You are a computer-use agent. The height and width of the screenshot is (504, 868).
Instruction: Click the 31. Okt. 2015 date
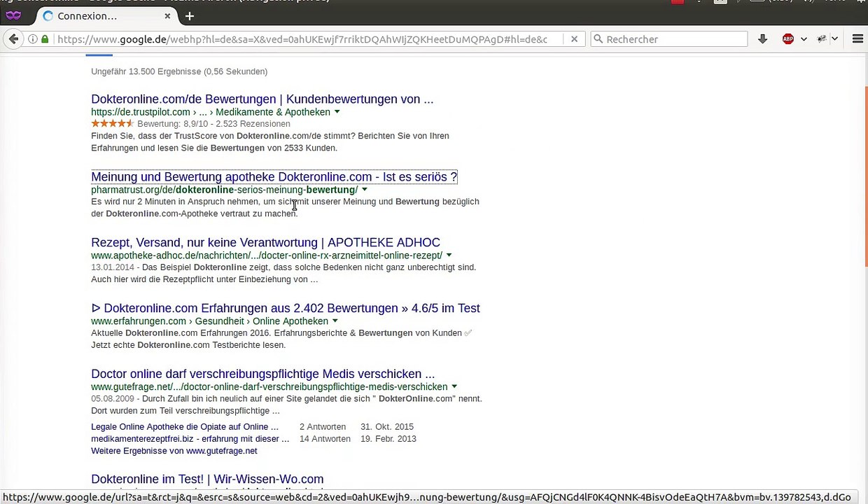(x=387, y=426)
